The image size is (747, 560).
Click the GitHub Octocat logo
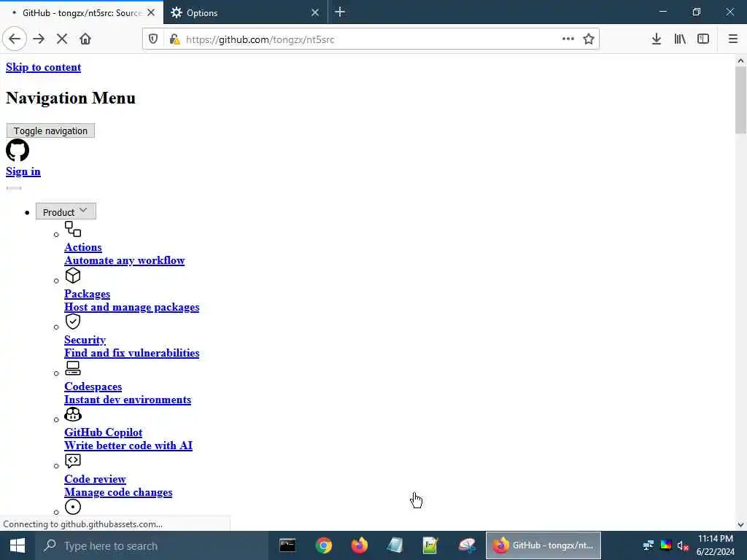pos(18,150)
